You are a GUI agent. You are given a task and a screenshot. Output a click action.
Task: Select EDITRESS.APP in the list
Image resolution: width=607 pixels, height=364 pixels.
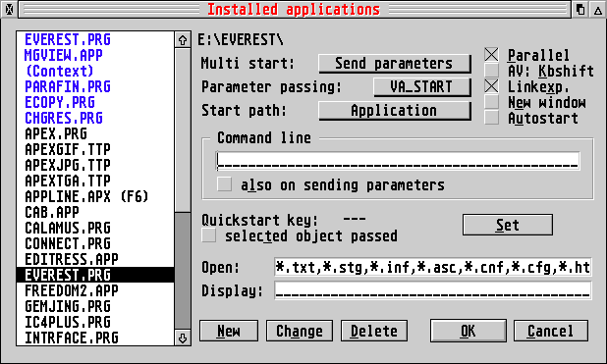pos(95,259)
